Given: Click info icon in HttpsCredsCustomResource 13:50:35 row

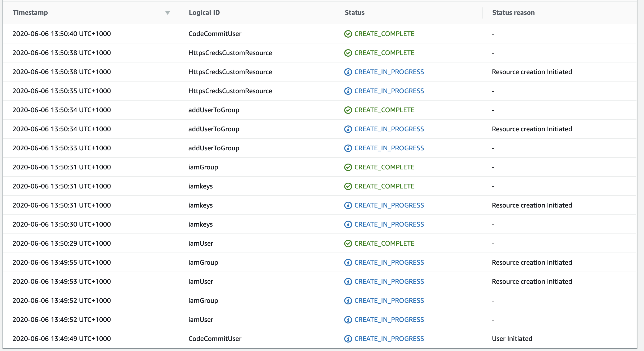Looking at the screenshot, I should (348, 91).
